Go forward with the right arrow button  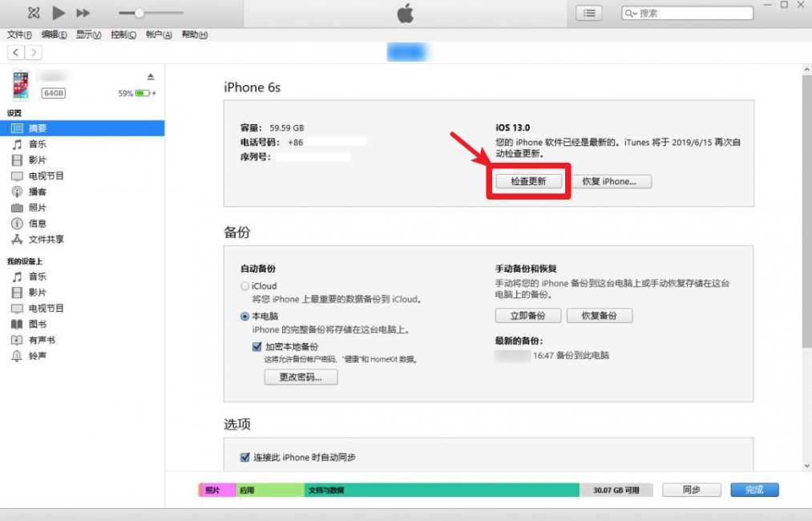[x=33, y=52]
